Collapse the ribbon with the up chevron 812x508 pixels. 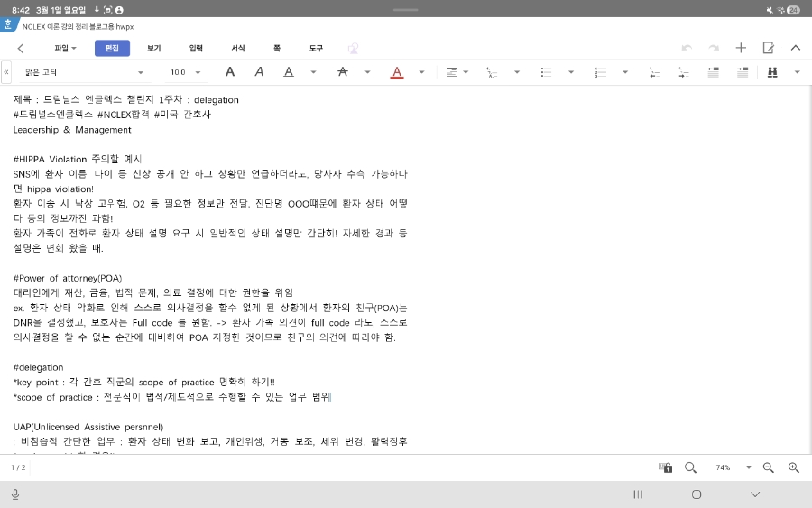pyautogui.click(x=795, y=48)
